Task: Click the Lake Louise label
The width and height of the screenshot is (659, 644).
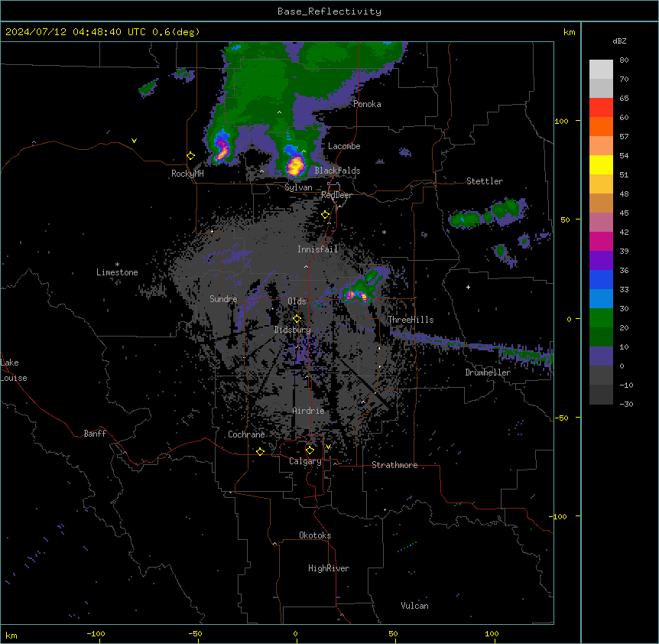Action: click(x=14, y=370)
